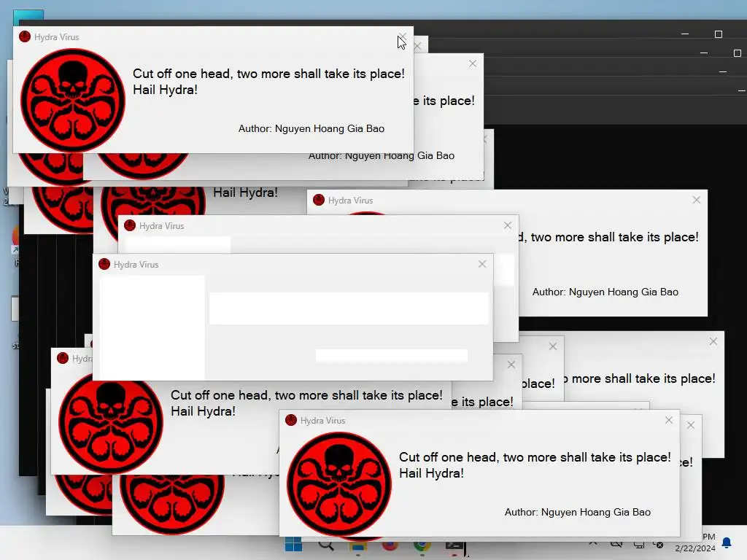Open the Windows Start menu
Image resolution: width=747 pixels, height=560 pixels.
293,544
